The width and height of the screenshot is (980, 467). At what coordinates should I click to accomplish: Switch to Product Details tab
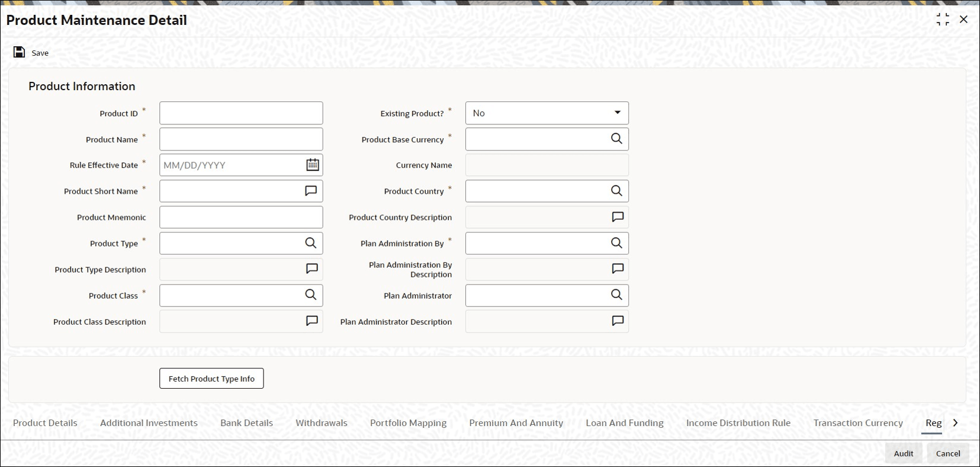pyautogui.click(x=45, y=423)
